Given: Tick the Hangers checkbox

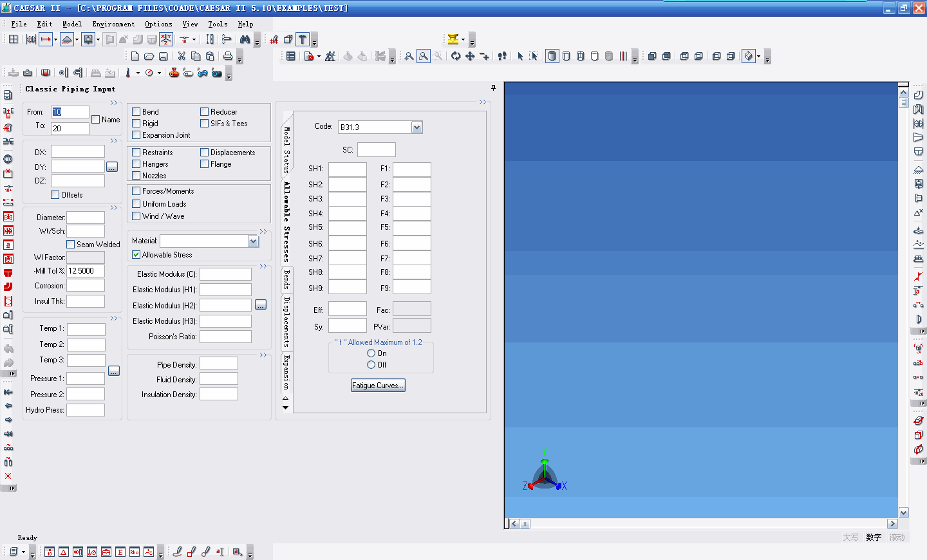Looking at the screenshot, I should (x=136, y=164).
